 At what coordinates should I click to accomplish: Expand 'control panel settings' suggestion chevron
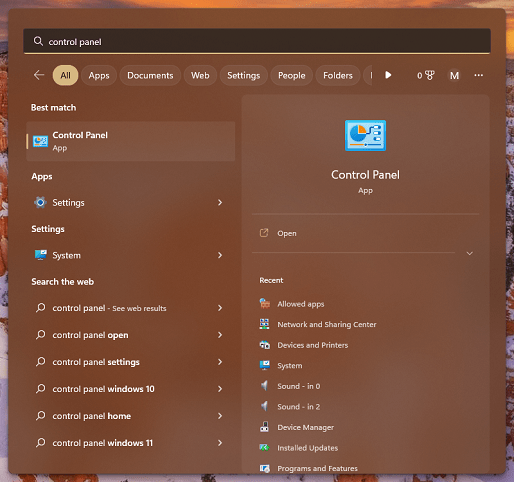(220, 362)
